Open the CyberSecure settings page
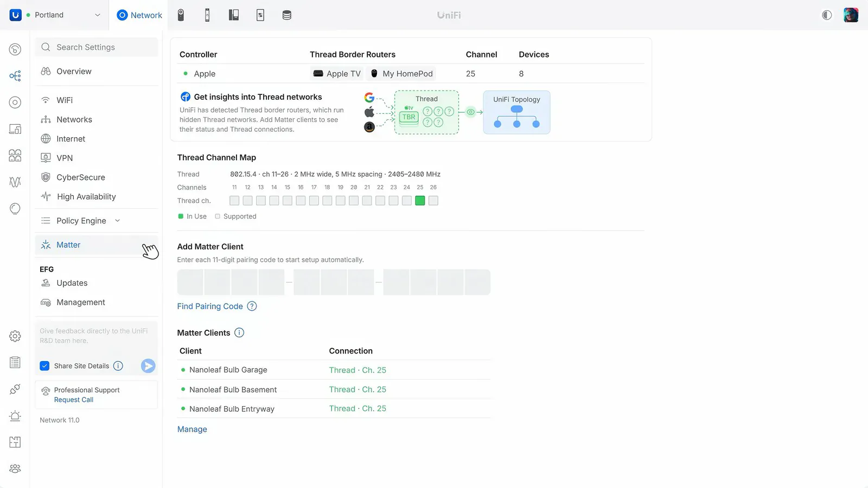This screenshot has width=868, height=488. (x=97, y=177)
